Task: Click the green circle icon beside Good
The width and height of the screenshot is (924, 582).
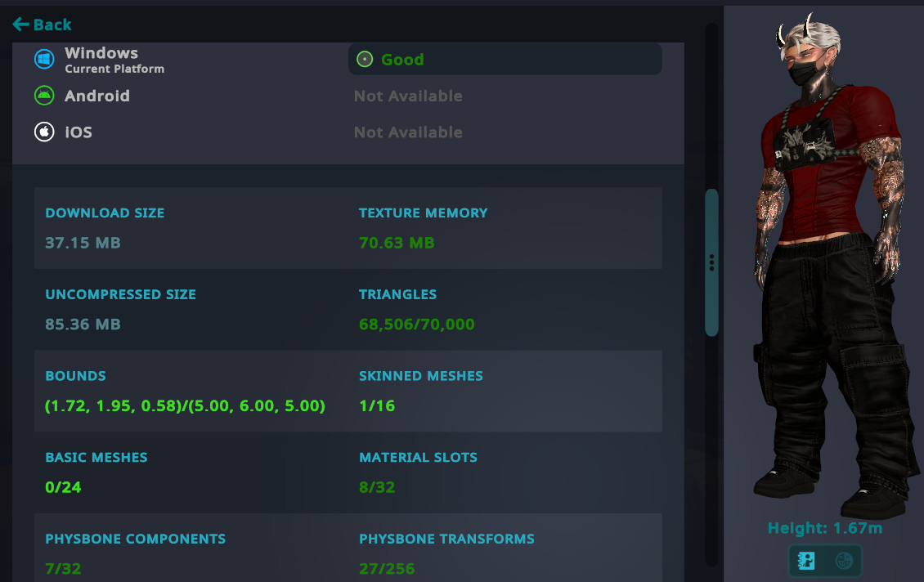Action: (x=365, y=60)
